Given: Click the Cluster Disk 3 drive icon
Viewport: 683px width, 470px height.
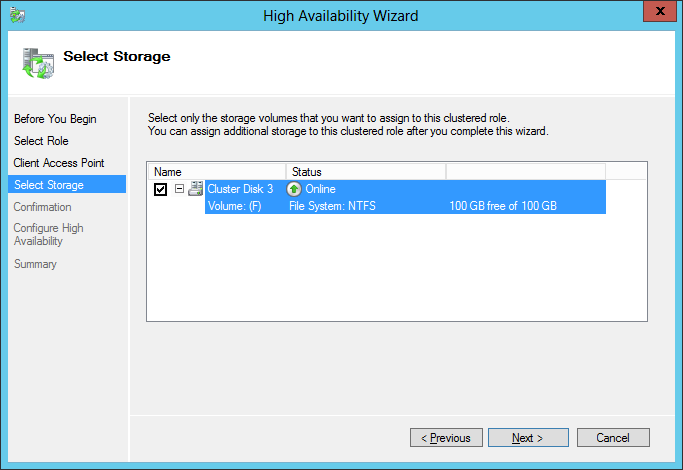Looking at the screenshot, I should pyautogui.click(x=195, y=189).
